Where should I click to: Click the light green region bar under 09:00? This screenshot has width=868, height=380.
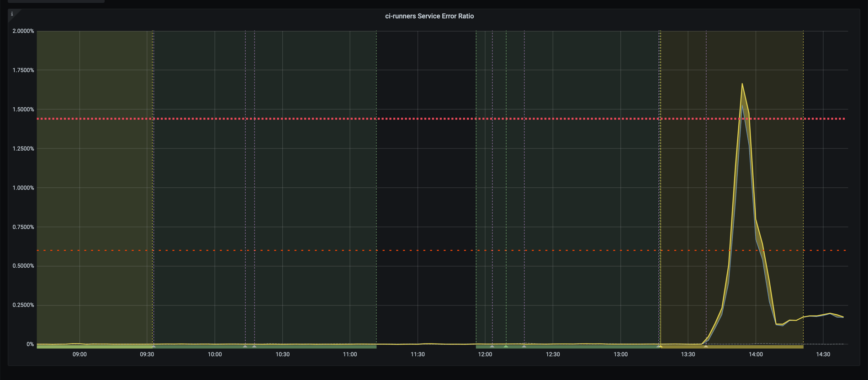[x=91, y=347]
